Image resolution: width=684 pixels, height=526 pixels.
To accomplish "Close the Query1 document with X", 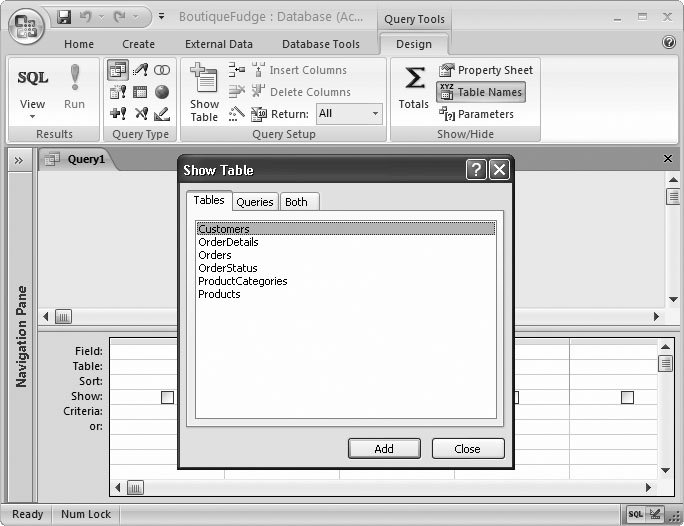I will 667,158.
